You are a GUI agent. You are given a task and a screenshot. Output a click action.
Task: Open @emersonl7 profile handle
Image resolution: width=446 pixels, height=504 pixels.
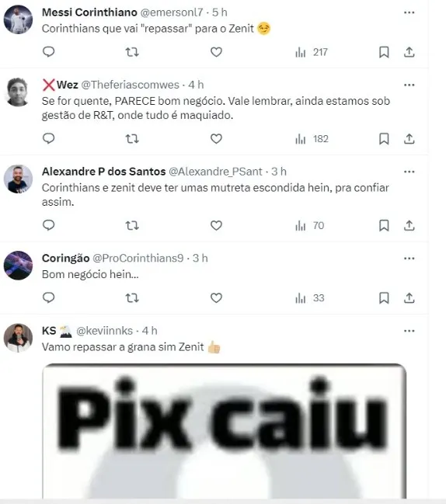pos(172,12)
